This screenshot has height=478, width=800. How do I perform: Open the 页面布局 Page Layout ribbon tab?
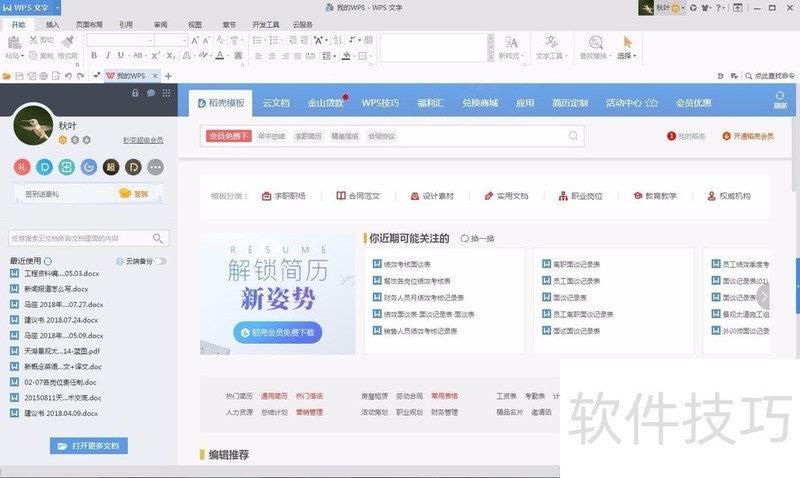pos(89,24)
